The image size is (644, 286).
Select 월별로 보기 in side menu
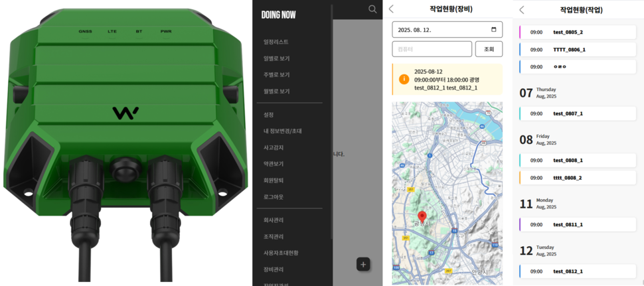tap(276, 91)
